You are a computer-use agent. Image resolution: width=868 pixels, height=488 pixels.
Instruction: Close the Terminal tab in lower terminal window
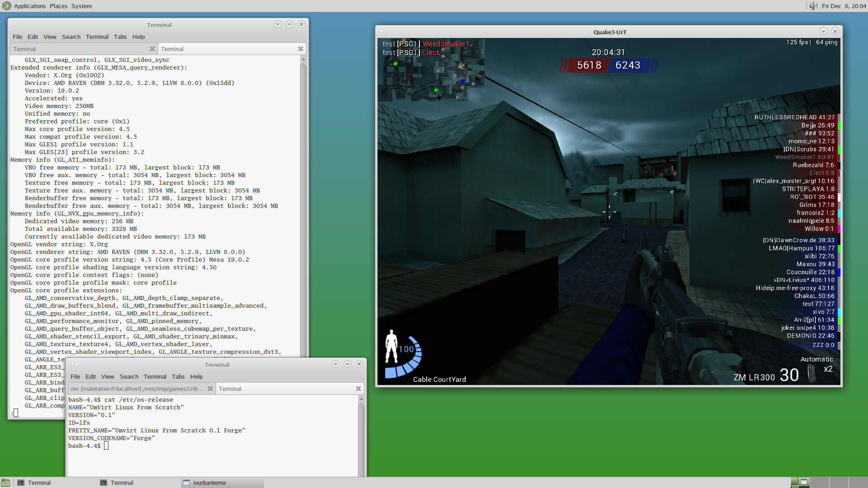[x=358, y=389]
